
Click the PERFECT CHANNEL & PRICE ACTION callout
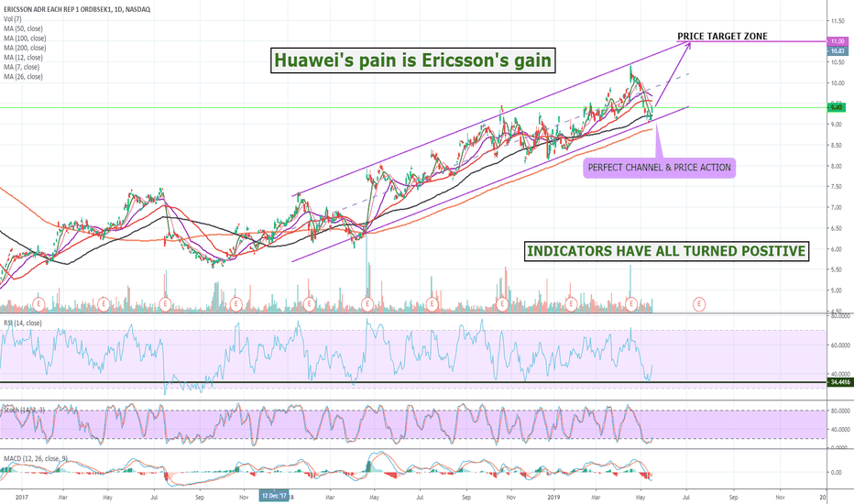click(659, 168)
